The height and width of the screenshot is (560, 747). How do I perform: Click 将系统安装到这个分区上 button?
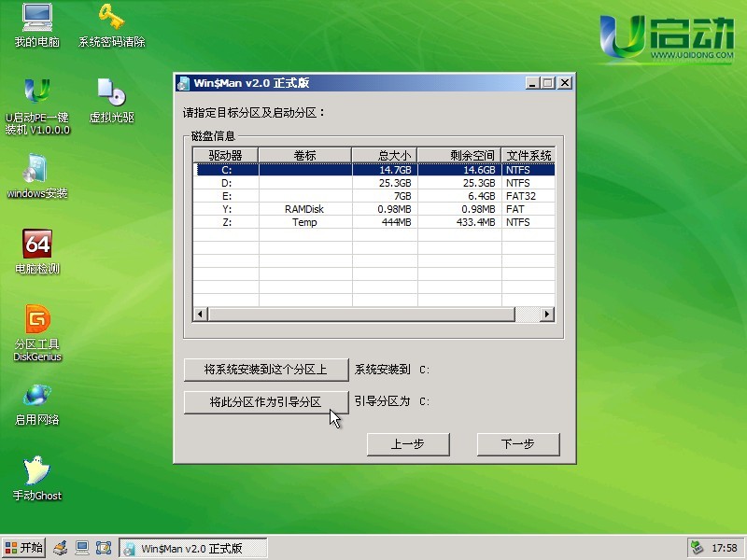pyautogui.click(x=266, y=370)
